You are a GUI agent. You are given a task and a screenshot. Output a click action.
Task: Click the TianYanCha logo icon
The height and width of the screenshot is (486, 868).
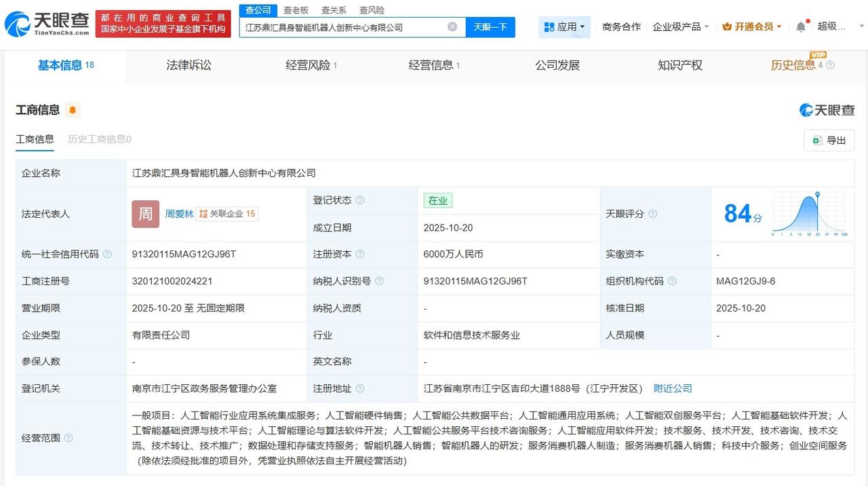pos(17,24)
